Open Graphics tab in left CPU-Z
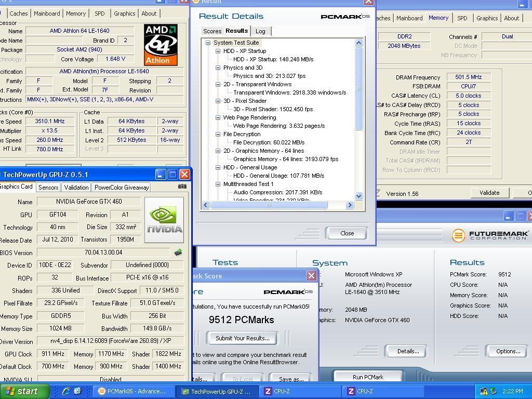Viewport: 532px width, 399px height. tap(125, 14)
